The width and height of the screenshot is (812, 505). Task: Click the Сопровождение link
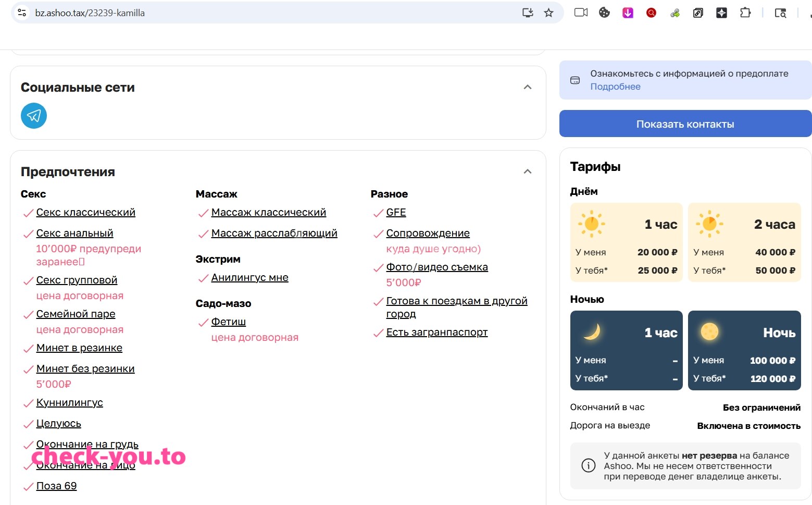click(x=428, y=233)
